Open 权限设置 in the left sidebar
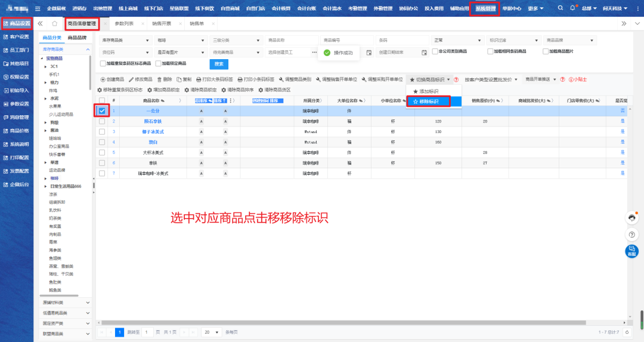This screenshot has height=342, width=644. click(x=16, y=76)
